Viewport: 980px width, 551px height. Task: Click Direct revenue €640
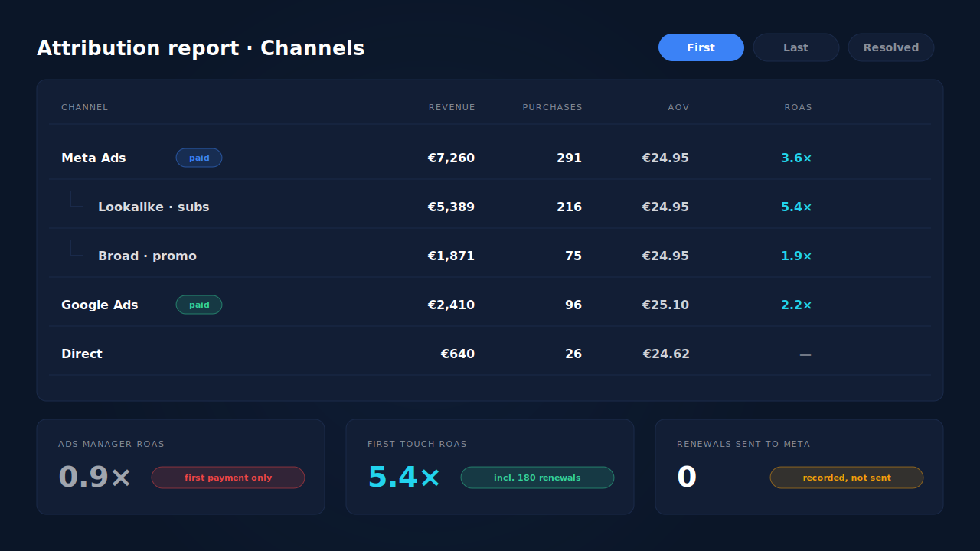point(458,354)
